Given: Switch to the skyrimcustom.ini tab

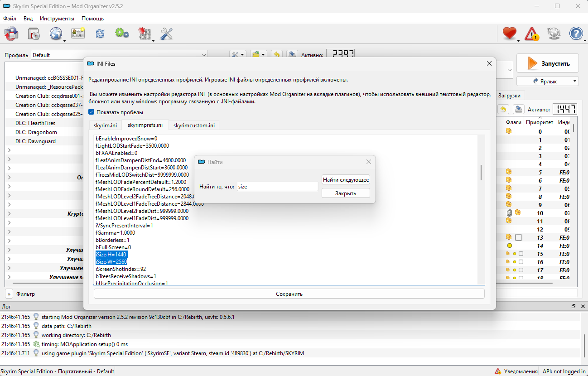Looking at the screenshot, I should pos(194,125).
